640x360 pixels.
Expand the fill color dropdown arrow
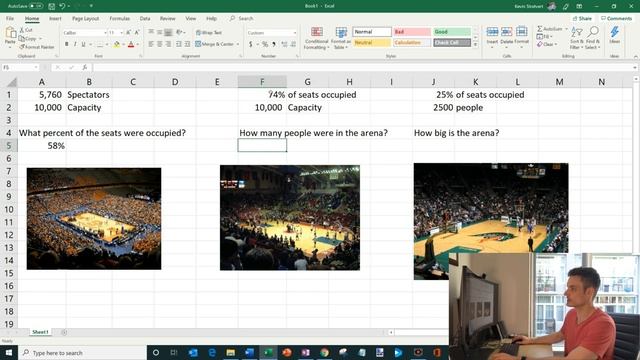[123, 44]
